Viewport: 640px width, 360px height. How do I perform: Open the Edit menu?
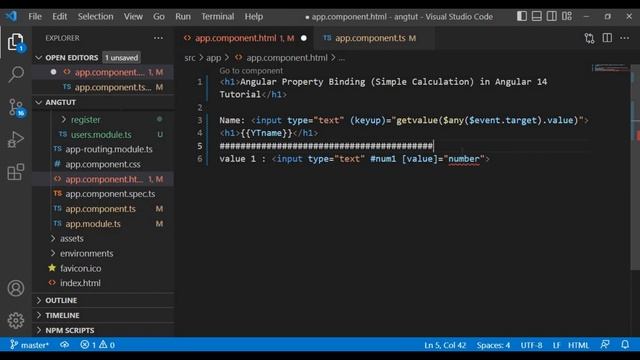coord(59,16)
